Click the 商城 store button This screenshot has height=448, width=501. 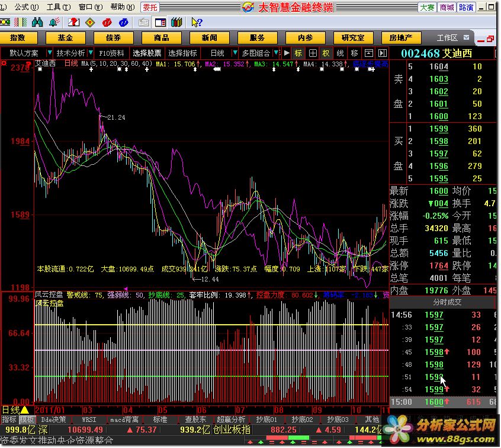click(x=447, y=7)
